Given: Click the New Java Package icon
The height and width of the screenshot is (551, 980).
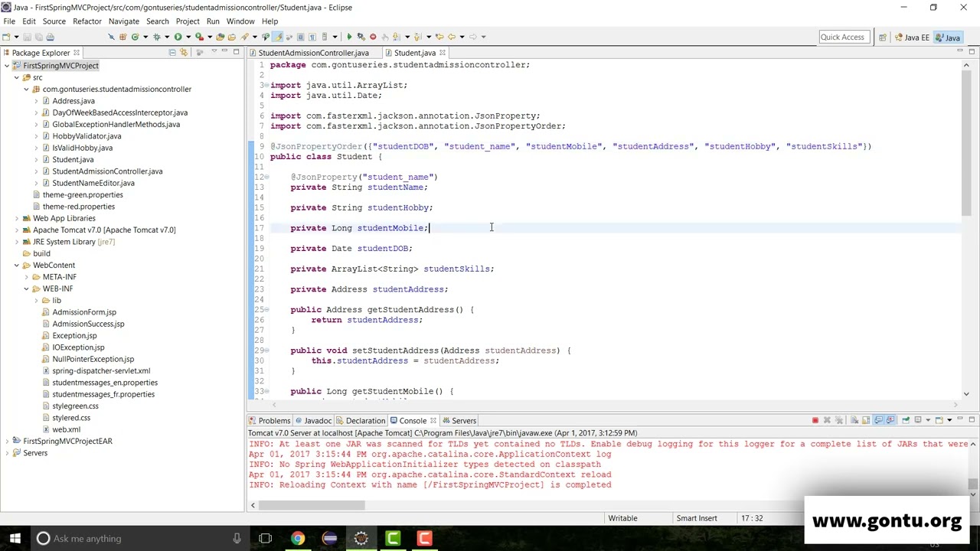Looking at the screenshot, I should (122, 37).
